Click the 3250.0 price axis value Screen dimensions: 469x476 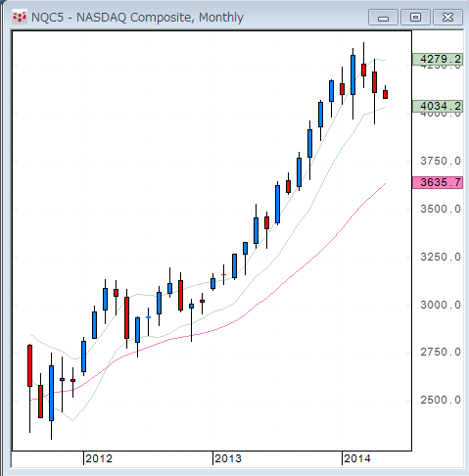441,257
